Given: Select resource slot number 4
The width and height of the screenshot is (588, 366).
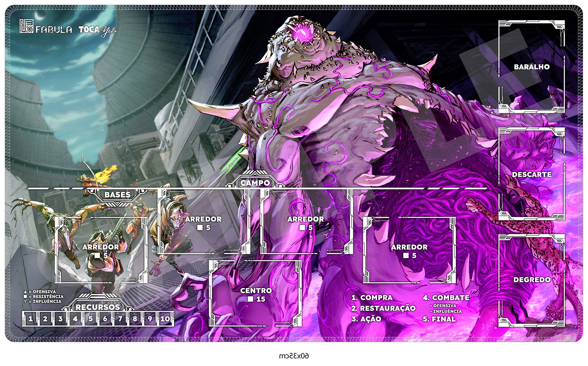Looking at the screenshot, I should click(75, 319).
